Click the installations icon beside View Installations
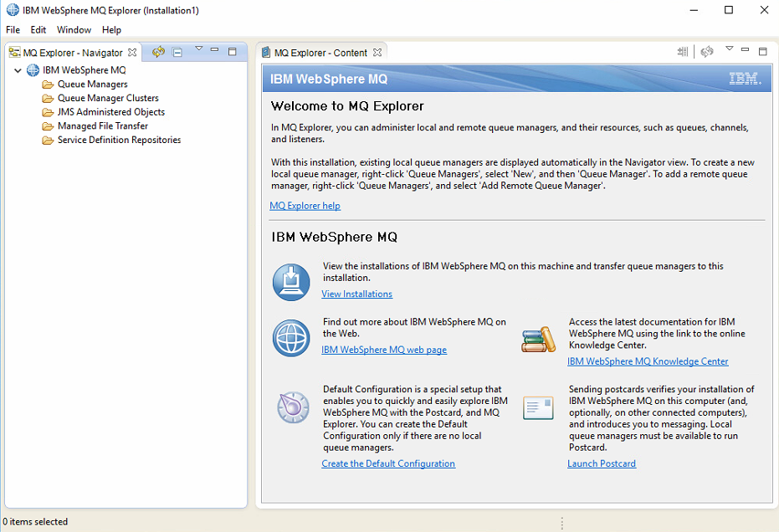779x532 pixels. point(290,282)
